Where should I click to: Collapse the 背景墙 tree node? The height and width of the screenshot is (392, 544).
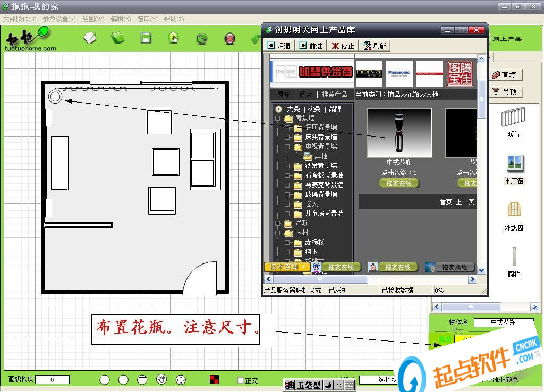tap(277, 118)
